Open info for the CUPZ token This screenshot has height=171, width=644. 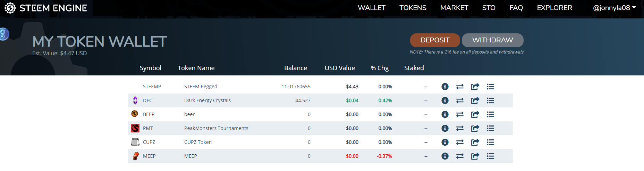pyautogui.click(x=445, y=142)
